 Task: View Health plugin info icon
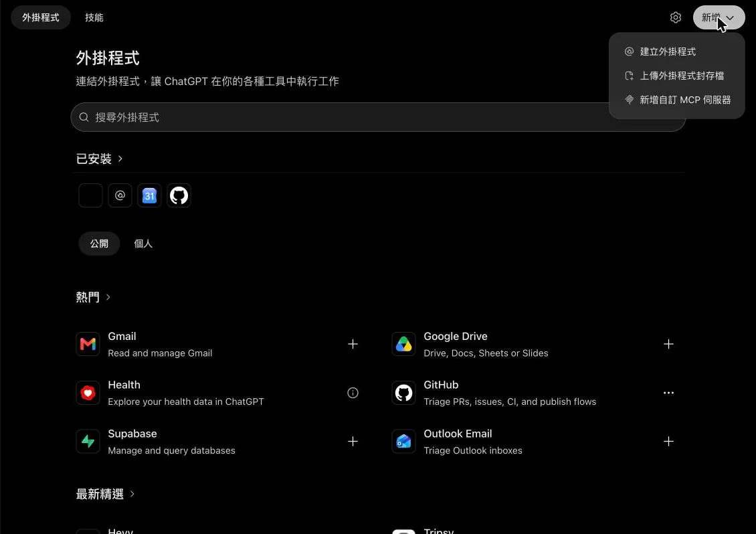(x=353, y=393)
